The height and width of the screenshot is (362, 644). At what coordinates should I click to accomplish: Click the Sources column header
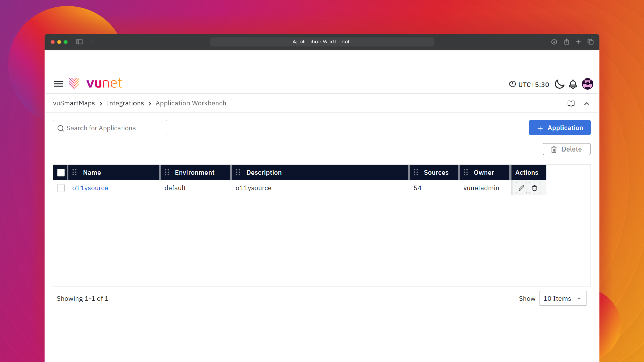click(436, 172)
